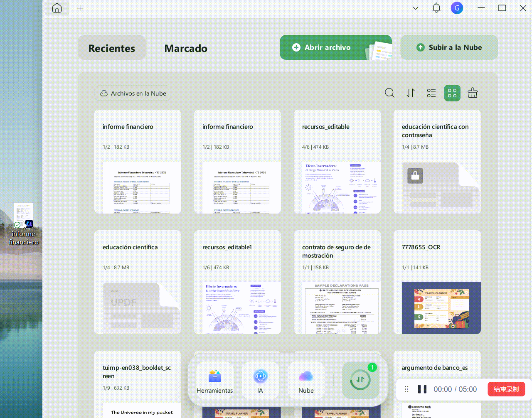This screenshot has width=532, height=418.
Task: Click the red 结束录制 stop recording button
Action: (x=506, y=389)
